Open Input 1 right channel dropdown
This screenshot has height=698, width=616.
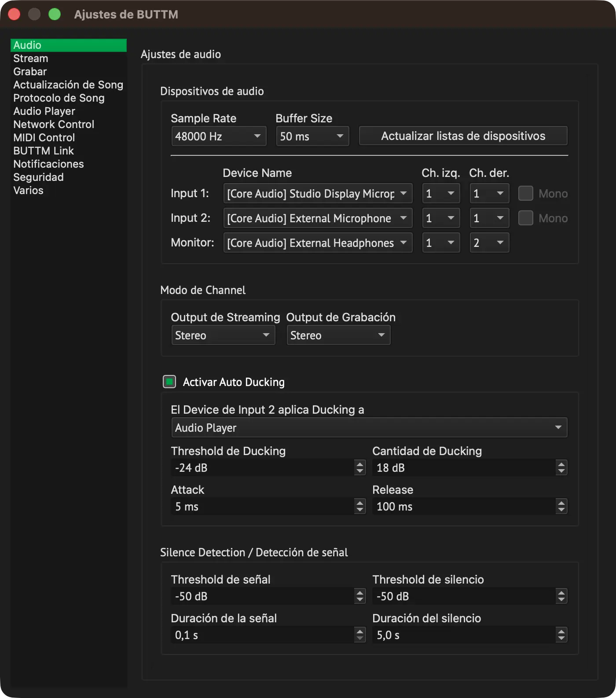pyautogui.click(x=489, y=193)
